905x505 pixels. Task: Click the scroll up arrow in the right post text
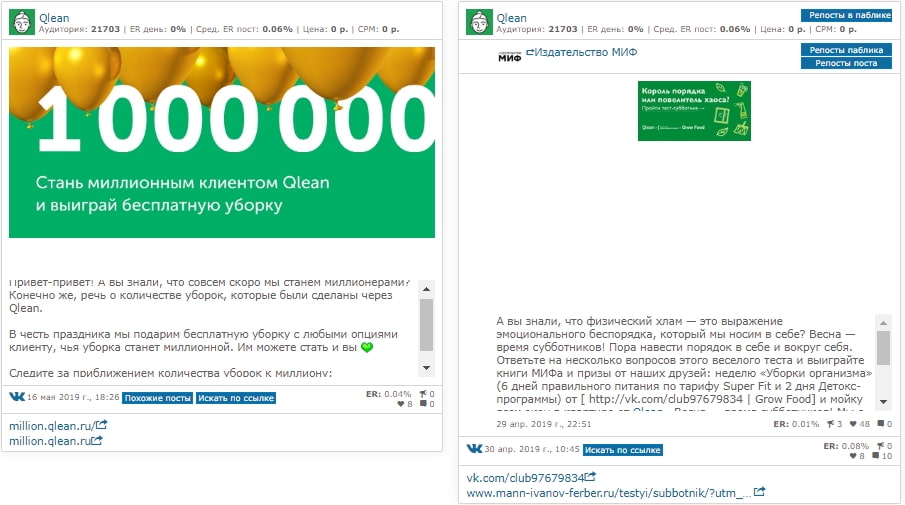tap(883, 323)
